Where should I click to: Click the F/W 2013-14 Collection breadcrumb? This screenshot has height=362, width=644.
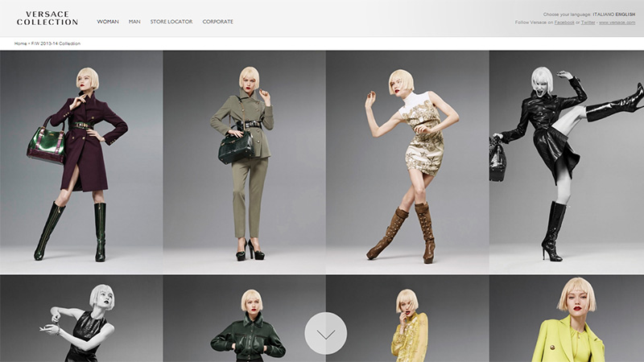click(x=56, y=43)
